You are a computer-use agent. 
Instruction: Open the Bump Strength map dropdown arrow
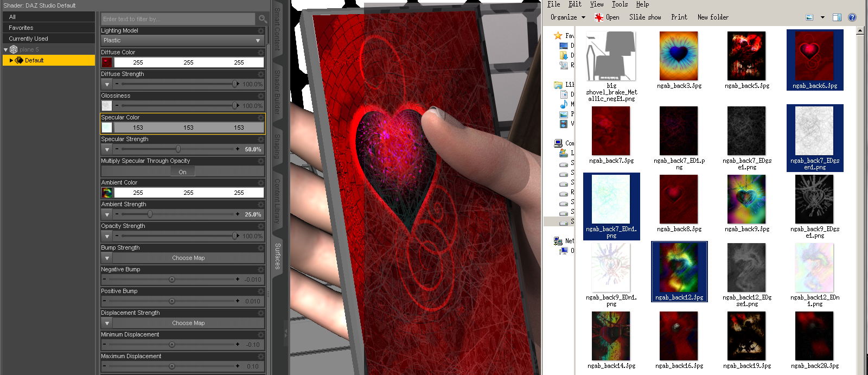click(107, 258)
